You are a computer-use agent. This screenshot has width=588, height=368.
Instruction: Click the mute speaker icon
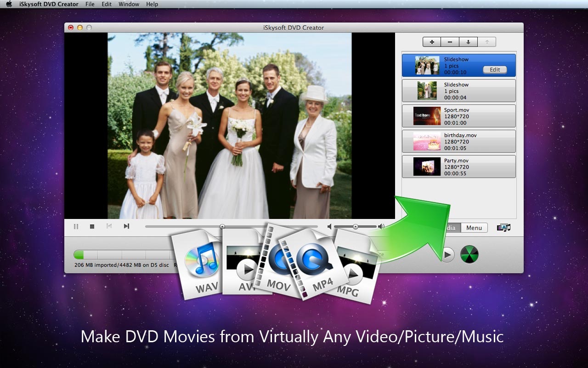click(x=329, y=226)
